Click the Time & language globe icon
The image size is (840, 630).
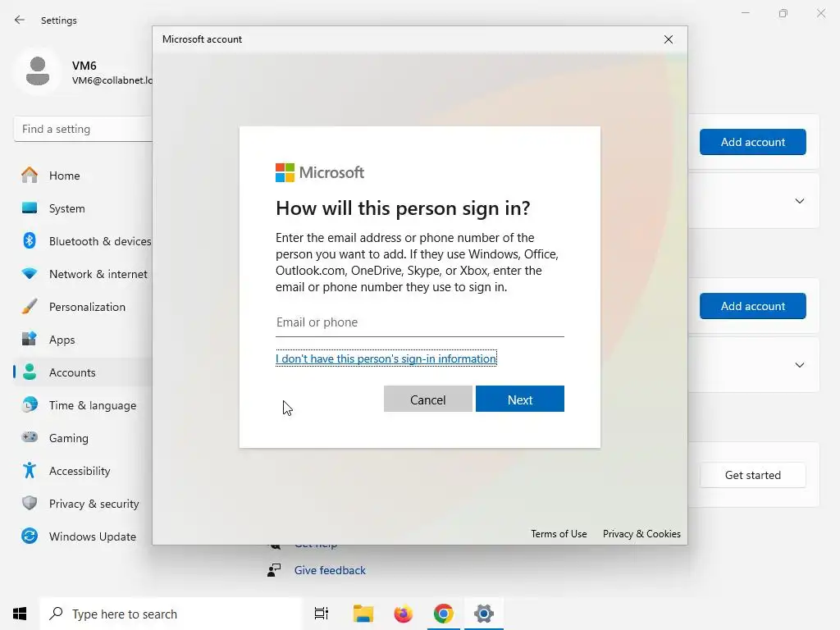[30, 404]
